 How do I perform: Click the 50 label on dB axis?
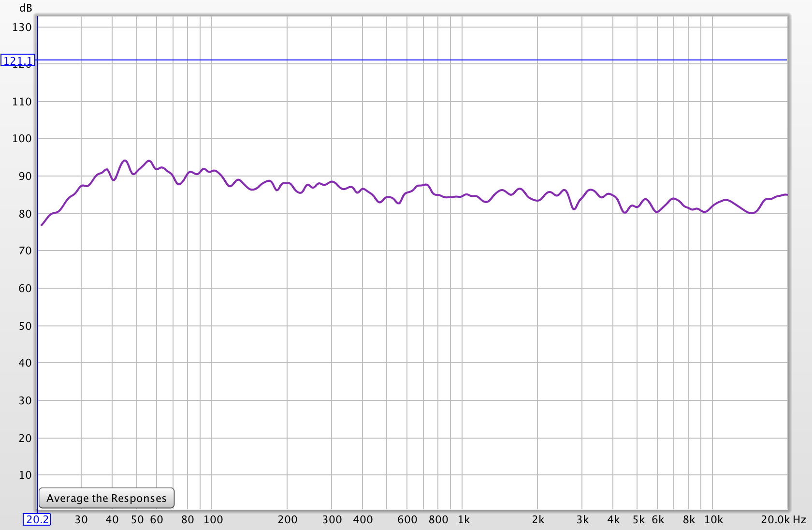pyautogui.click(x=25, y=326)
